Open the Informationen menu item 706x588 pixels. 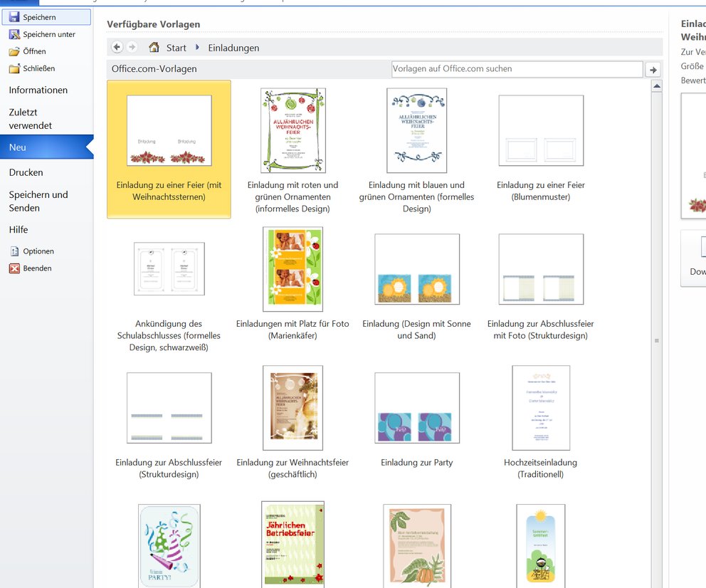pyautogui.click(x=38, y=90)
